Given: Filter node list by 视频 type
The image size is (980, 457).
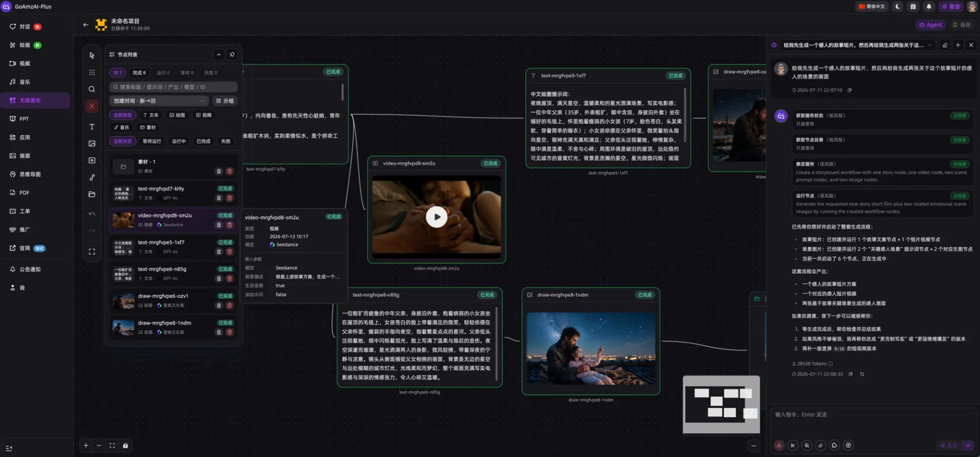Looking at the screenshot, I should pyautogui.click(x=204, y=115).
